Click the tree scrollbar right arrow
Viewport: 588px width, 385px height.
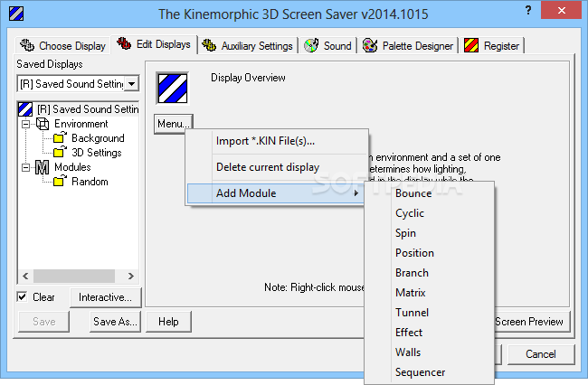(131, 276)
